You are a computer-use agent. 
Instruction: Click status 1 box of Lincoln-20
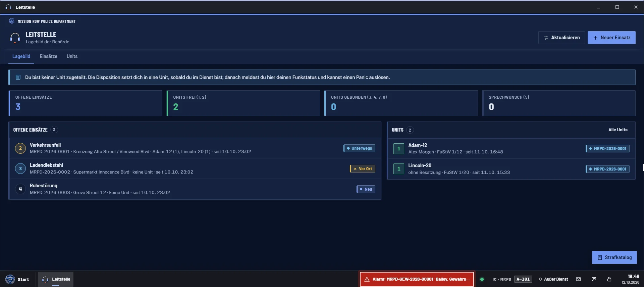(x=399, y=169)
